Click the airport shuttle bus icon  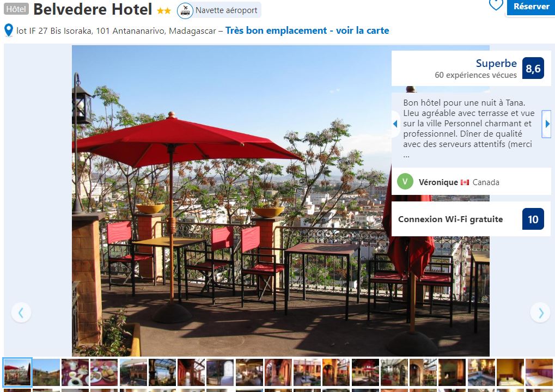pyautogui.click(x=185, y=10)
